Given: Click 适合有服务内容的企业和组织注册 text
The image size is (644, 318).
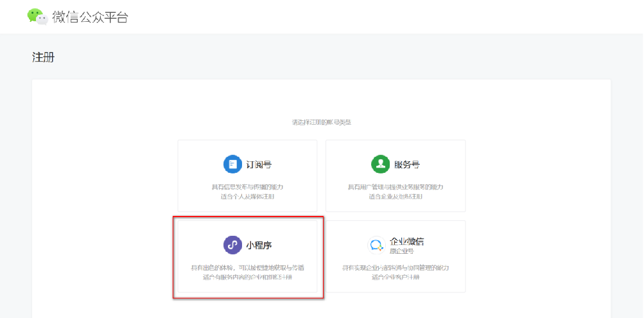Looking at the screenshot, I should pyautogui.click(x=248, y=278).
